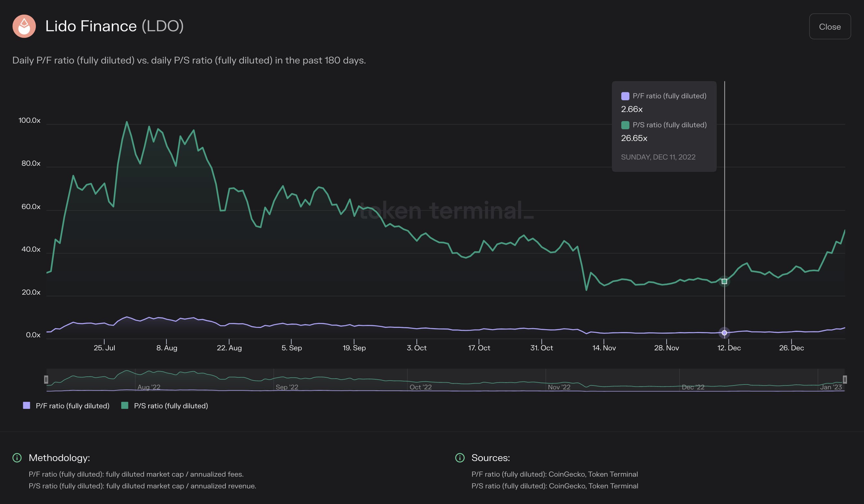Click the 14. Nov x-axis label

(x=604, y=348)
